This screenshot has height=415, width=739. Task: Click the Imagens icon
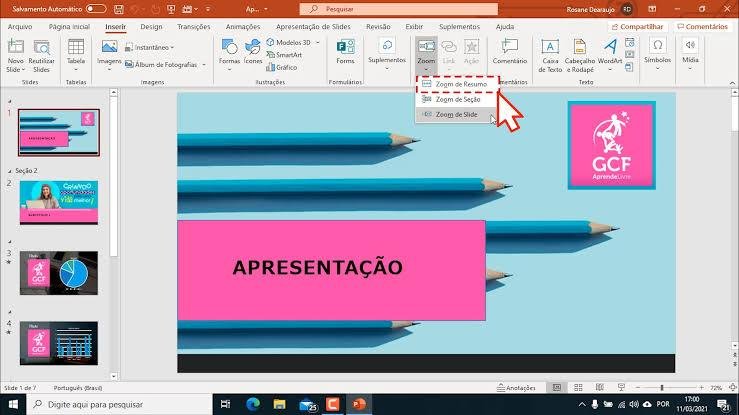pos(109,47)
